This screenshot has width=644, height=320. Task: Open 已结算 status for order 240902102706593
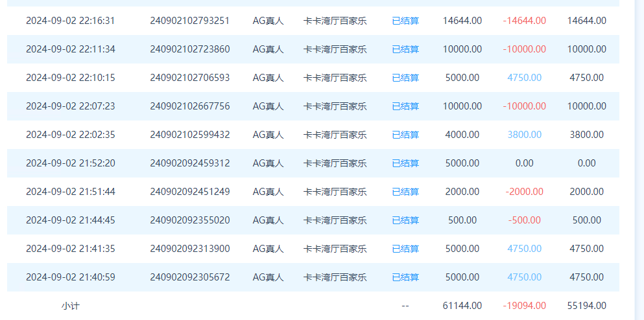click(405, 78)
